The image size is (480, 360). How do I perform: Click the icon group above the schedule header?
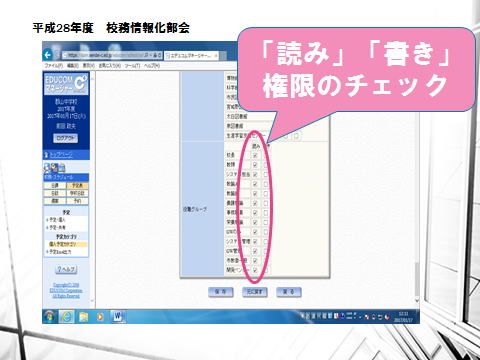[x=54, y=168]
